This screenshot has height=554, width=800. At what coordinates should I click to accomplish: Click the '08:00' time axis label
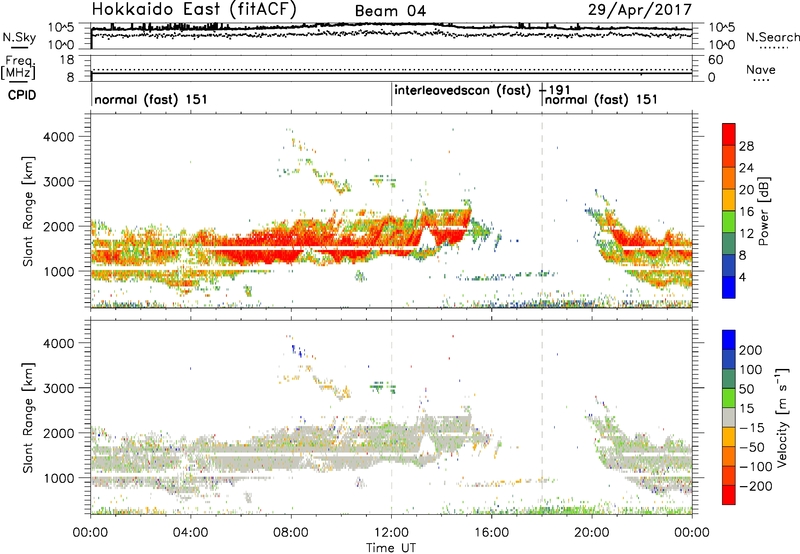(x=291, y=533)
